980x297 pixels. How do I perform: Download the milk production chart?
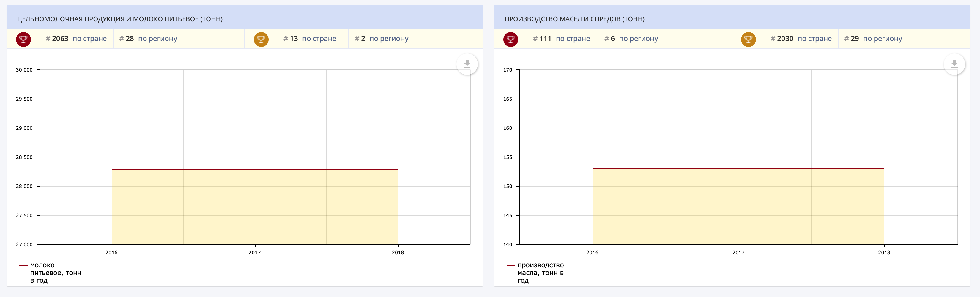pyautogui.click(x=467, y=64)
